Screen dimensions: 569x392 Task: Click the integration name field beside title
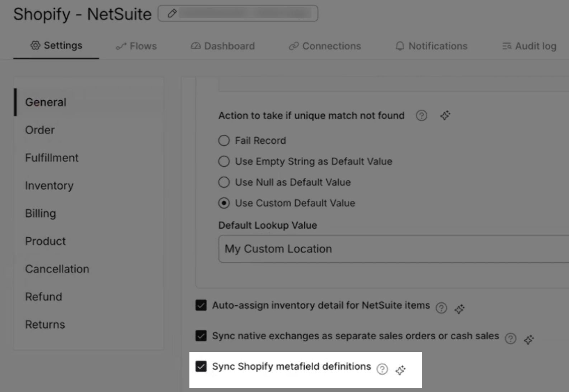click(238, 14)
